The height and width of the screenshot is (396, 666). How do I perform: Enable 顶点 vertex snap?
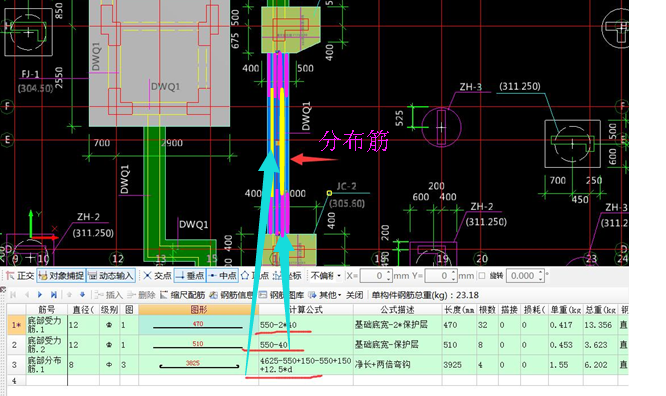coord(255,276)
